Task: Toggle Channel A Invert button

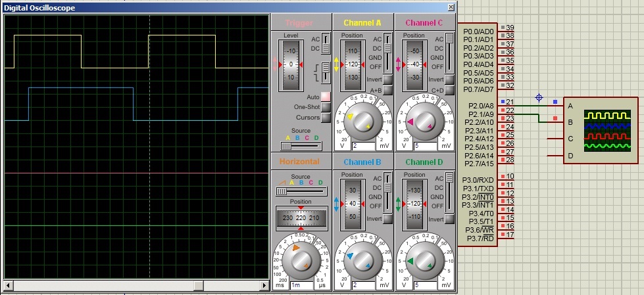Action: point(387,79)
